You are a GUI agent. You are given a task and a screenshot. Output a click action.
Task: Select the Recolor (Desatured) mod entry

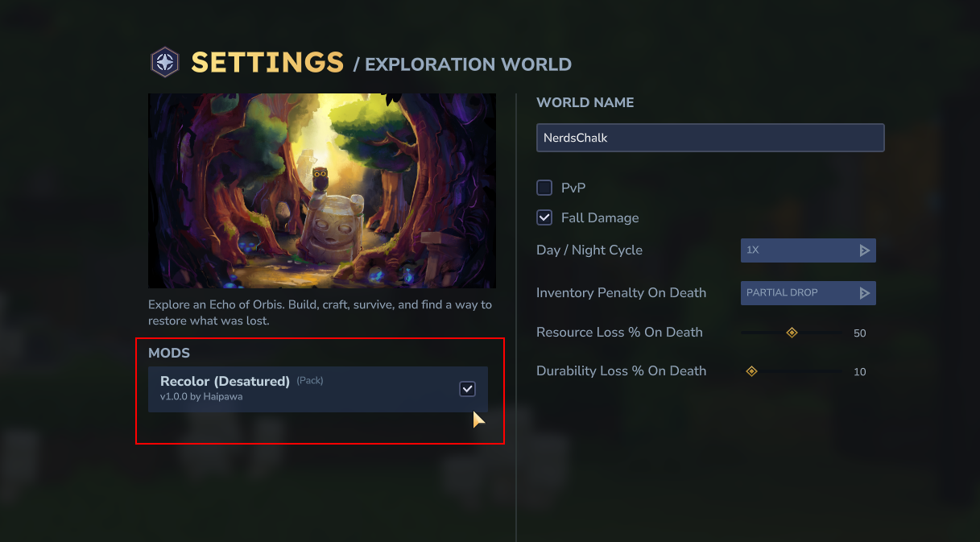(318, 389)
